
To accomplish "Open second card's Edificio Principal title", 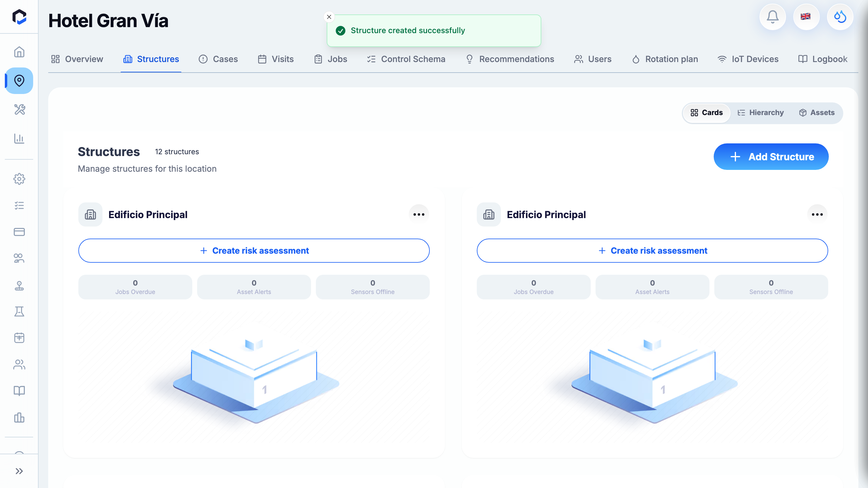I will pos(546,214).
